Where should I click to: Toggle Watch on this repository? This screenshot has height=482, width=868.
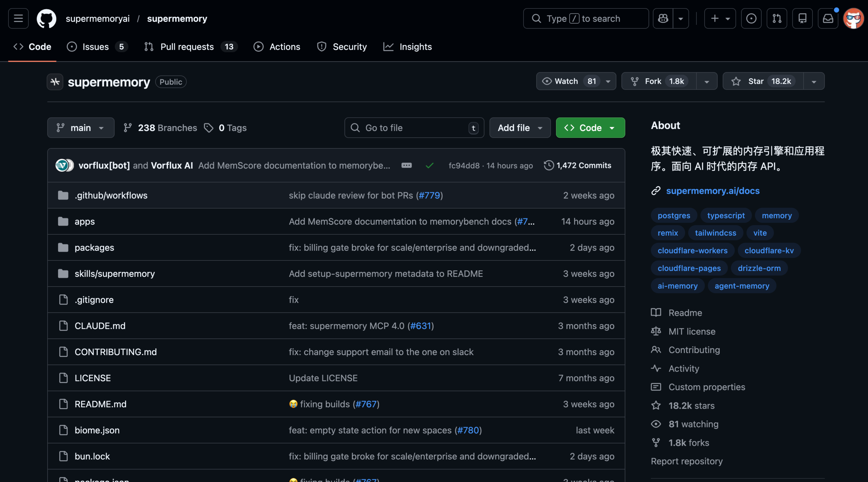(566, 81)
